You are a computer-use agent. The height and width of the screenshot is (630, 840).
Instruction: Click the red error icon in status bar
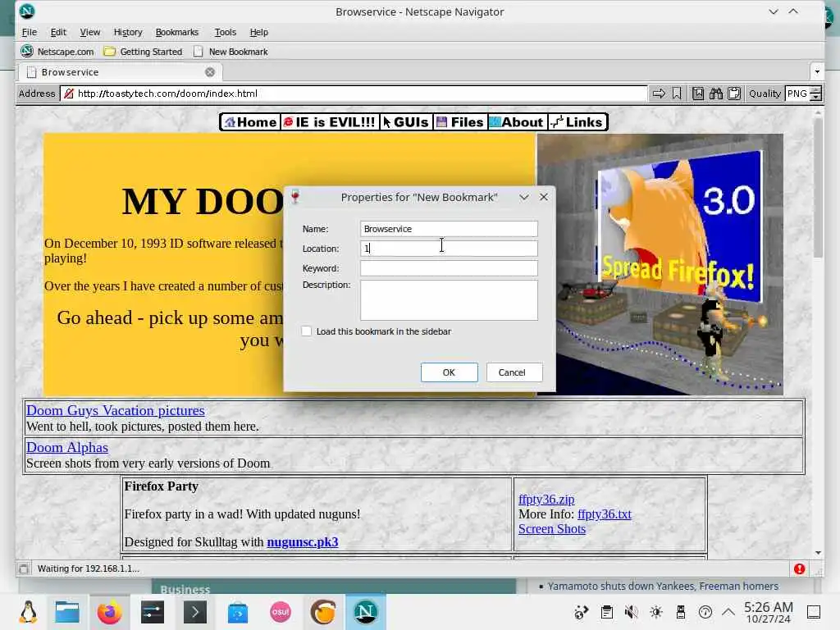[799, 569]
